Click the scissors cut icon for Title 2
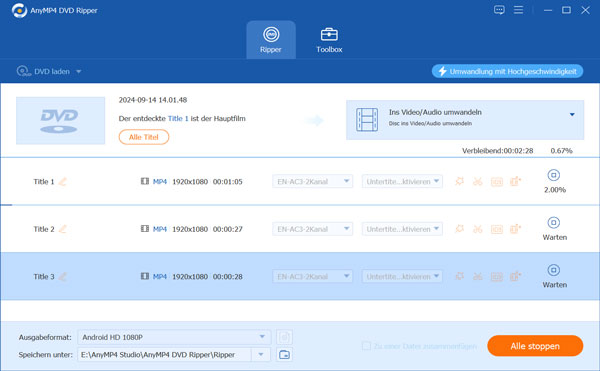Screen dimensions: 600x371 pyautogui.click(x=478, y=229)
